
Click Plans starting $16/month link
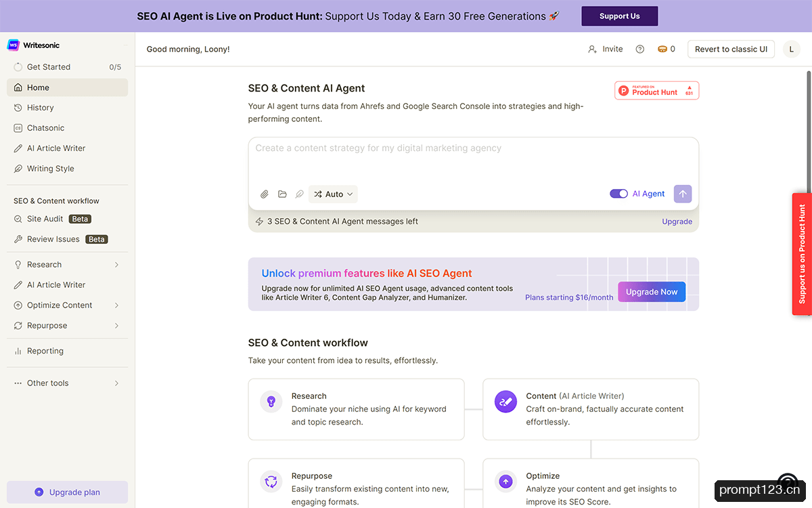point(569,297)
